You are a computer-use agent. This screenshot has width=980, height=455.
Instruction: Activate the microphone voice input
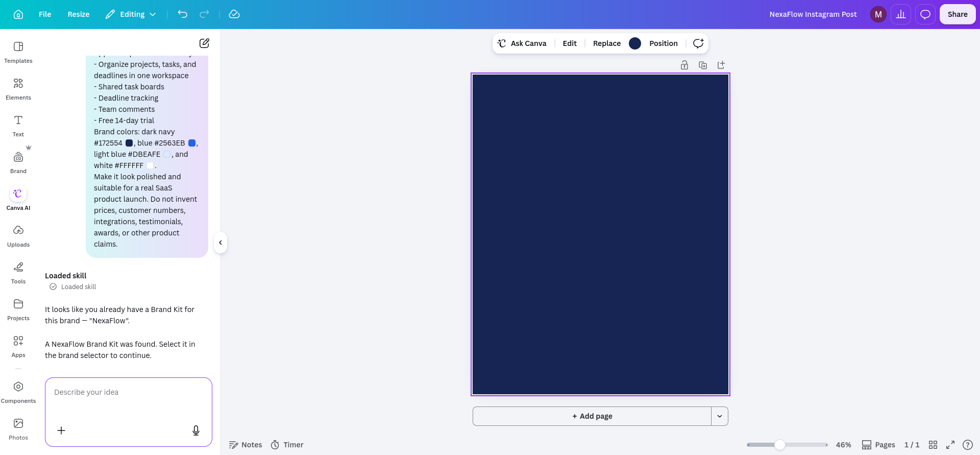point(196,430)
